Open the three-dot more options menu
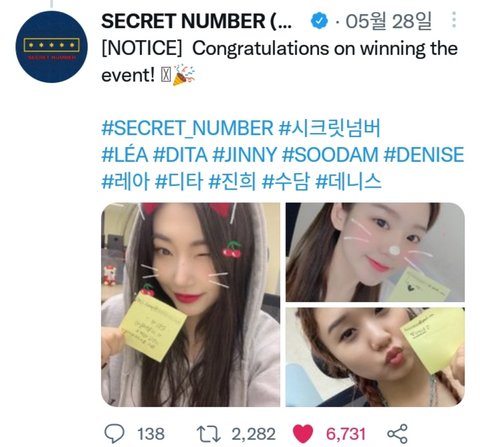This screenshot has width=480, height=447. pyautogui.click(x=454, y=20)
